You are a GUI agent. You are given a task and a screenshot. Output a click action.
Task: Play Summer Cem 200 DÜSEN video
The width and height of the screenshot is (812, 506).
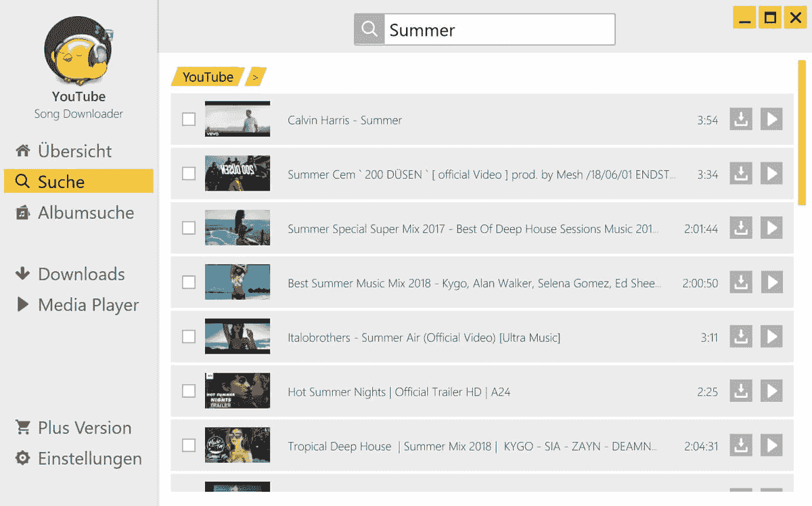(771, 174)
